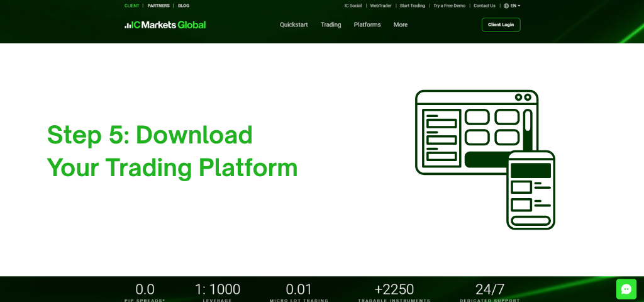Click the Start Trading link

[412, 6]
